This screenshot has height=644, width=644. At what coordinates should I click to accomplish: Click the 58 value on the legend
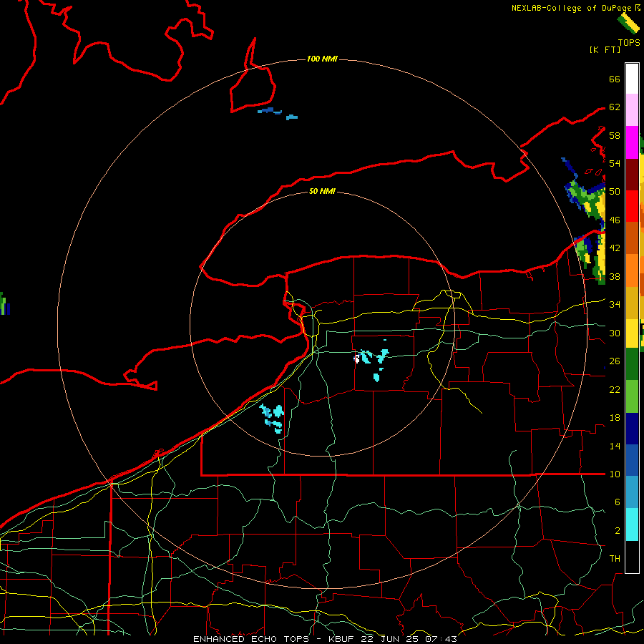pos(615,135)
